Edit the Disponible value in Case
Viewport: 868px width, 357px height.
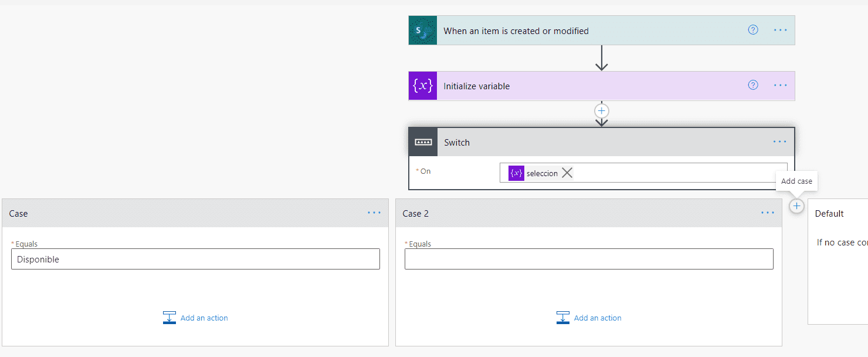click(x=195, y=259)
